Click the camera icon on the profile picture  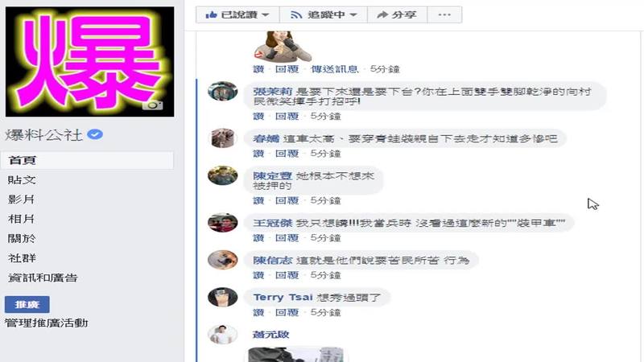pyautogui.click(x=152, y=105)
